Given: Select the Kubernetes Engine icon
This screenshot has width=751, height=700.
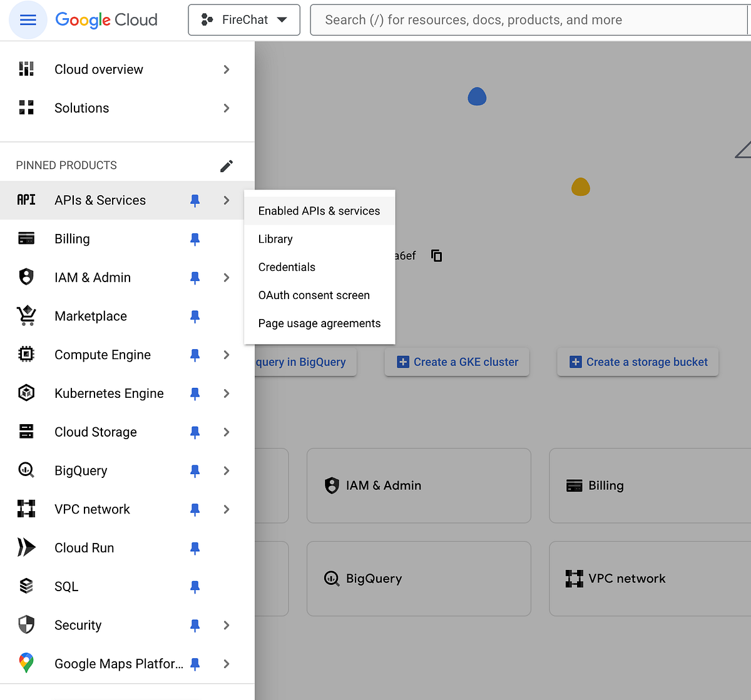Looking at the screenshot, I should [26, 393].
